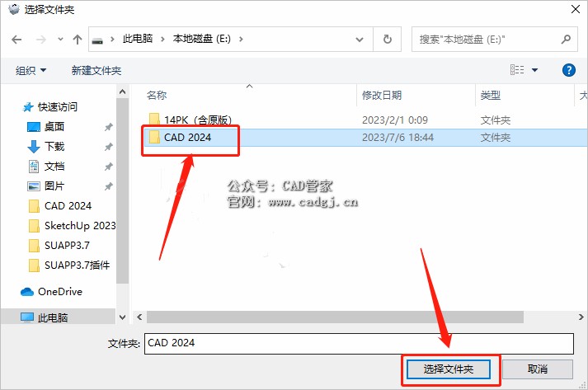This screenshot has width=588, height=390.
Task: Click the pin icon beside 桌面
Action: 108,127
